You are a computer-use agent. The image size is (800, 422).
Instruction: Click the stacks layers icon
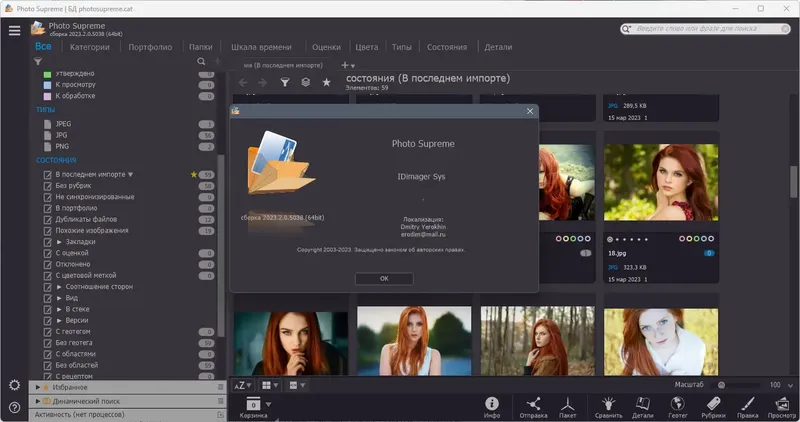pos(305,82)
